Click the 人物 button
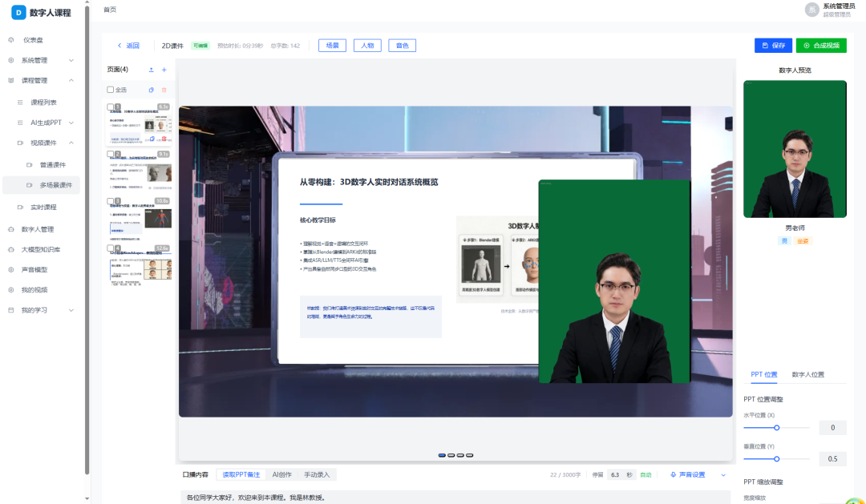 (x=367, y=45)
